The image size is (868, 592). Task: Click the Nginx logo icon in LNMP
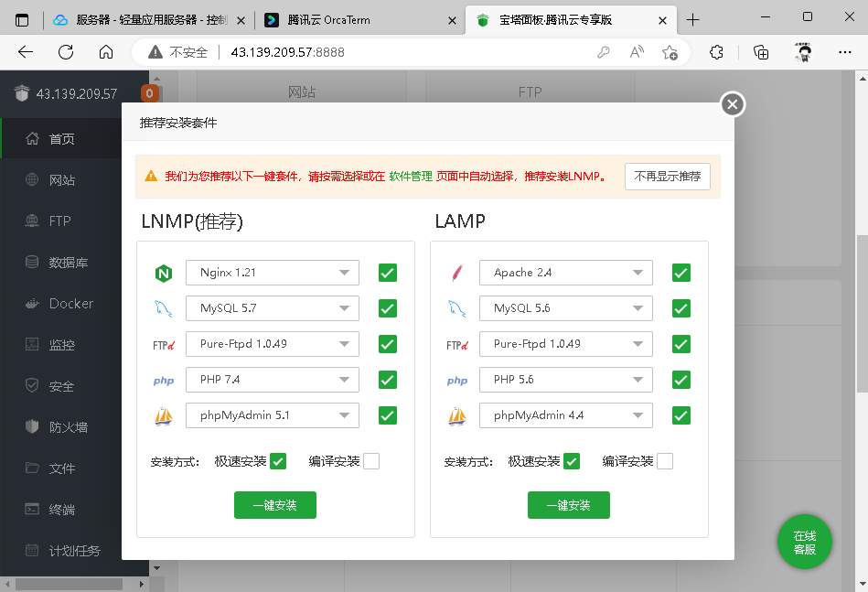click(164, 273)
